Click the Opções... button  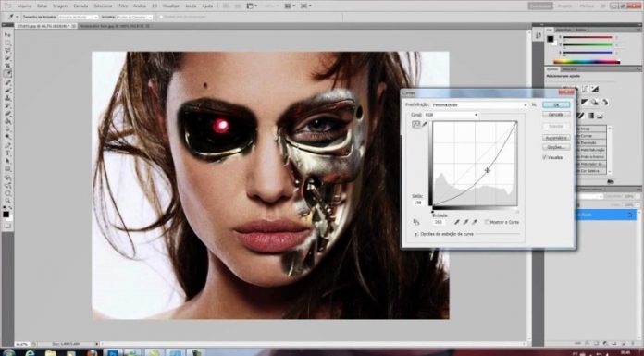(x=556, y=147)
